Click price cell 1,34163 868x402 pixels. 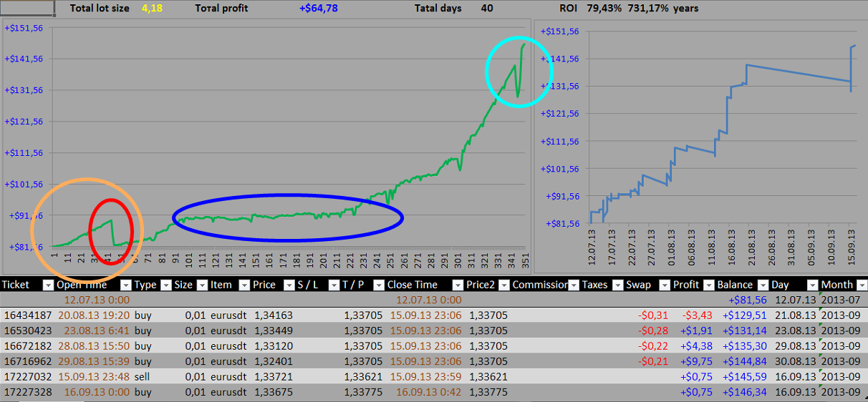click(274, 315)
